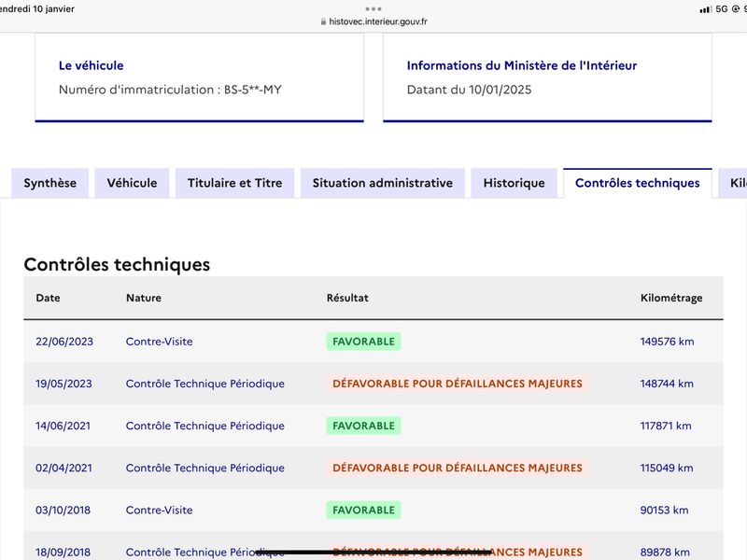
Task: Click mileage 148744 km
Action: coord(667,384)
